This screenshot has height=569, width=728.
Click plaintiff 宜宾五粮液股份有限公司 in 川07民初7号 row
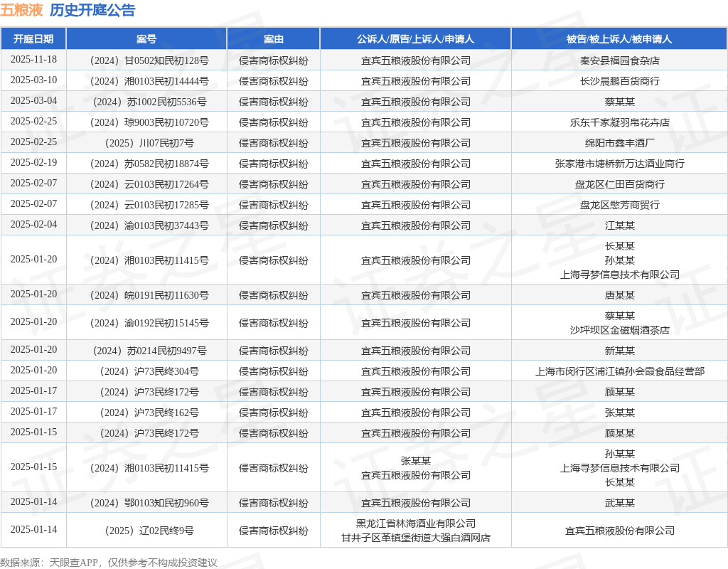[x=415, y=143]
